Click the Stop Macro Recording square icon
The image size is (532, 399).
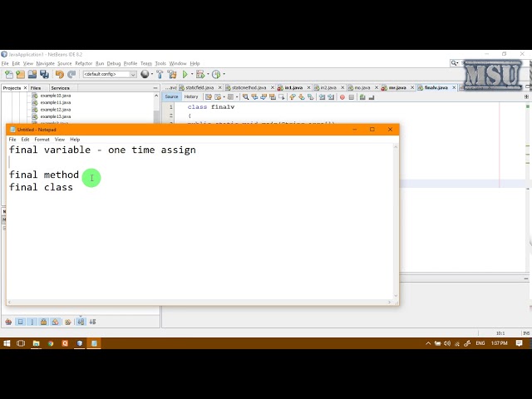[352, 97]
